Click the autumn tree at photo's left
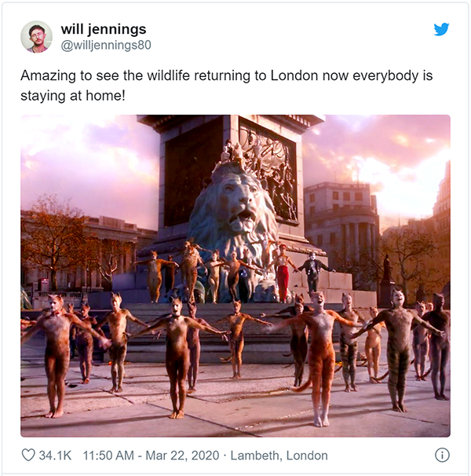The image size is (471, 476). [57, 243]
